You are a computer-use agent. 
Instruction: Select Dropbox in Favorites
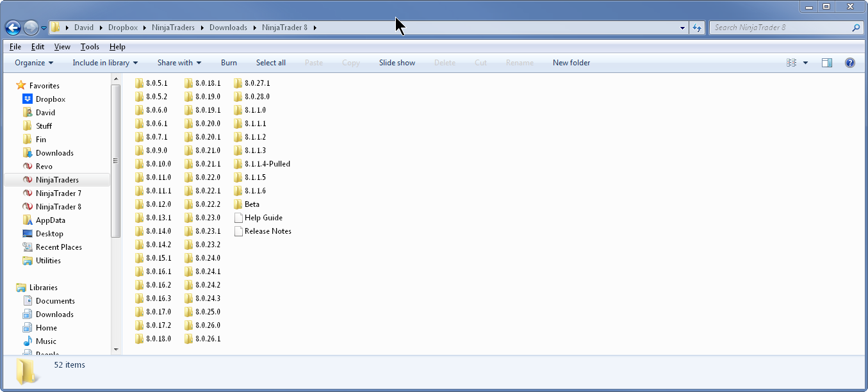coord(51,99)
